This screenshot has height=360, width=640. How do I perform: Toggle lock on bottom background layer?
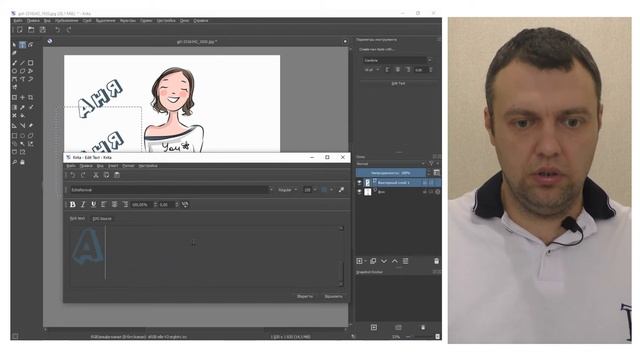tap(424, 192)
